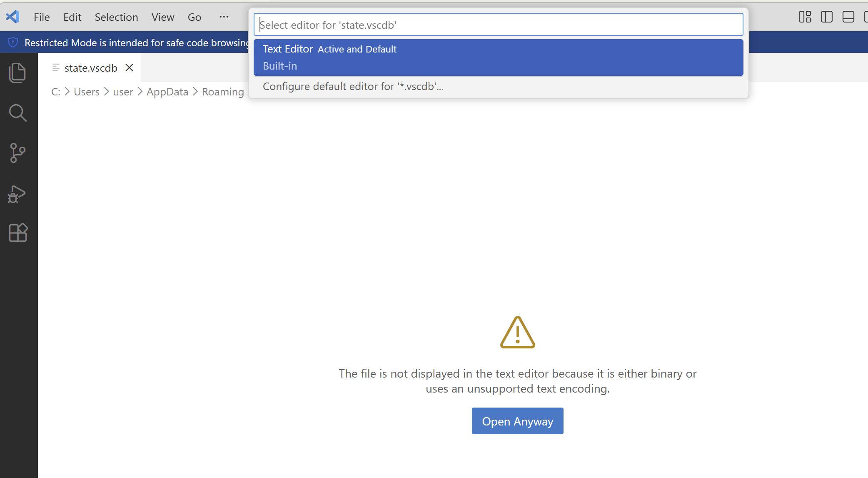Choose Configure default editor for *.vscdb

[353, 86]
